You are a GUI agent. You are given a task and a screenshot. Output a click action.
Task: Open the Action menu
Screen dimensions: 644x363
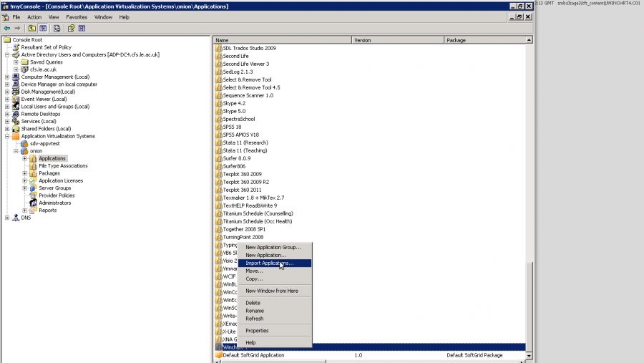34,17
